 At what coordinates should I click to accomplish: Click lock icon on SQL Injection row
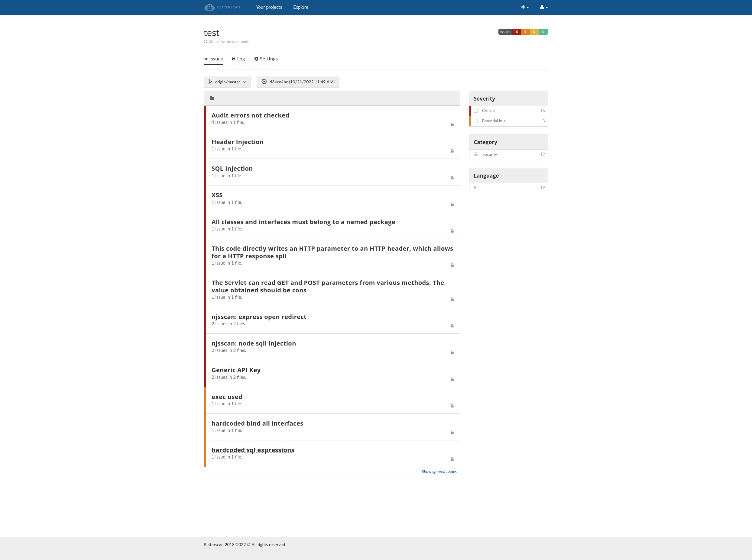[x=452, y=178]
